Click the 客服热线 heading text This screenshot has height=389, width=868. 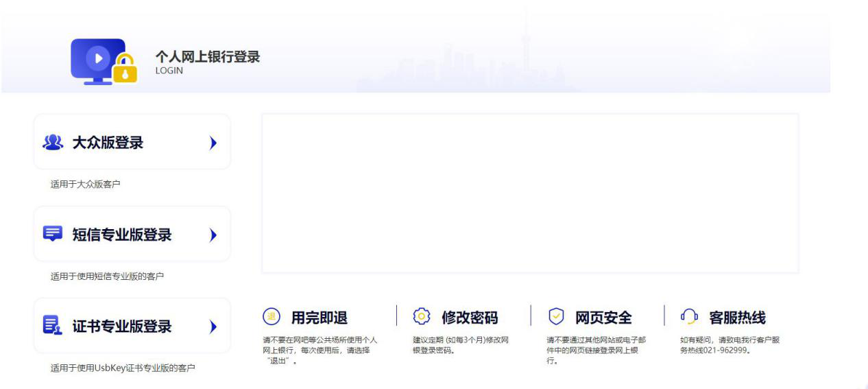pos(737,318)
